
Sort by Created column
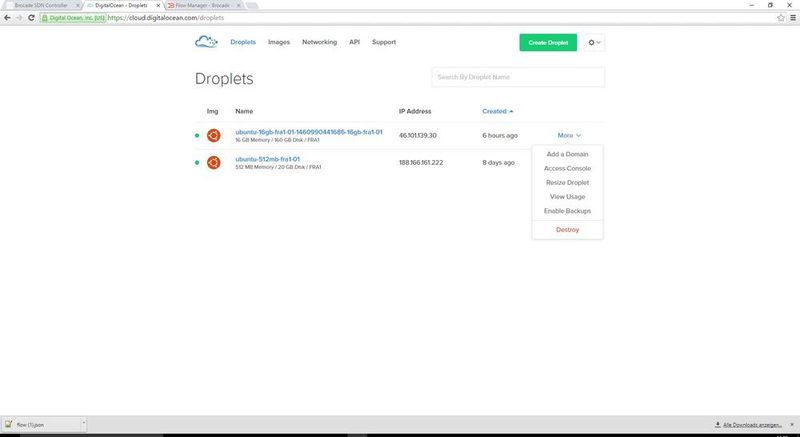(x=497, y=111)
